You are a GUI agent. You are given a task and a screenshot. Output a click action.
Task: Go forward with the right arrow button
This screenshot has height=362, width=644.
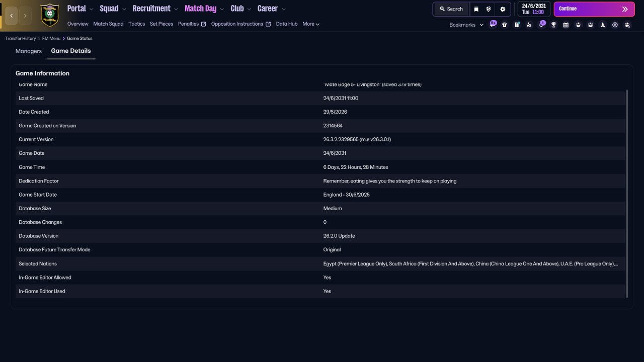[25, 16]
